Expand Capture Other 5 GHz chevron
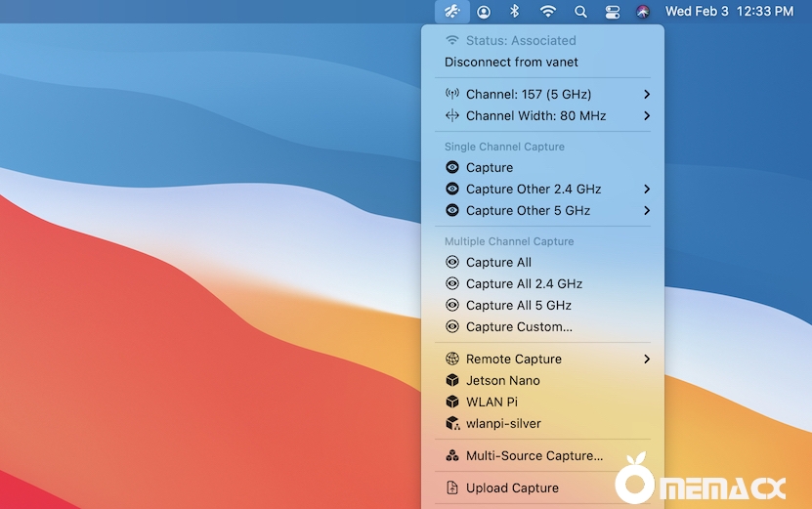 coord(647,211)
